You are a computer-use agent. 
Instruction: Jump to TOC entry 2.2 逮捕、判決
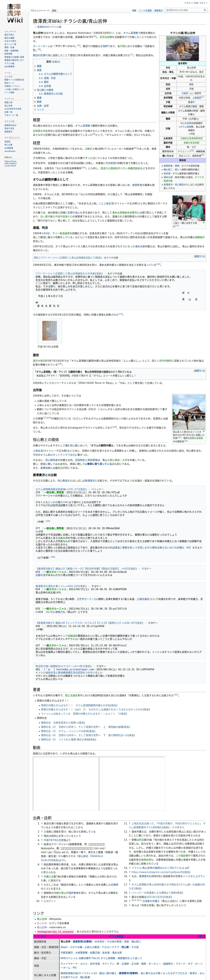(47, 78)
